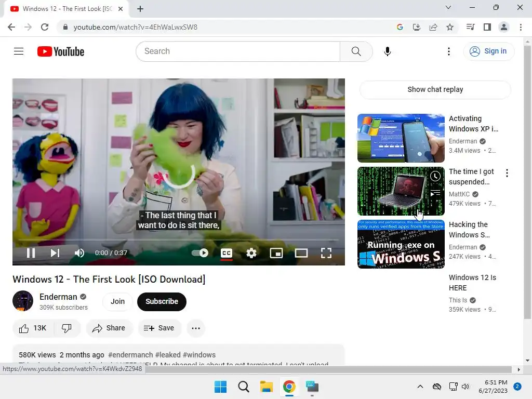This screenshot has width=532, height=399.
Task: Click the address bar URL
Action: click(136, 27)
